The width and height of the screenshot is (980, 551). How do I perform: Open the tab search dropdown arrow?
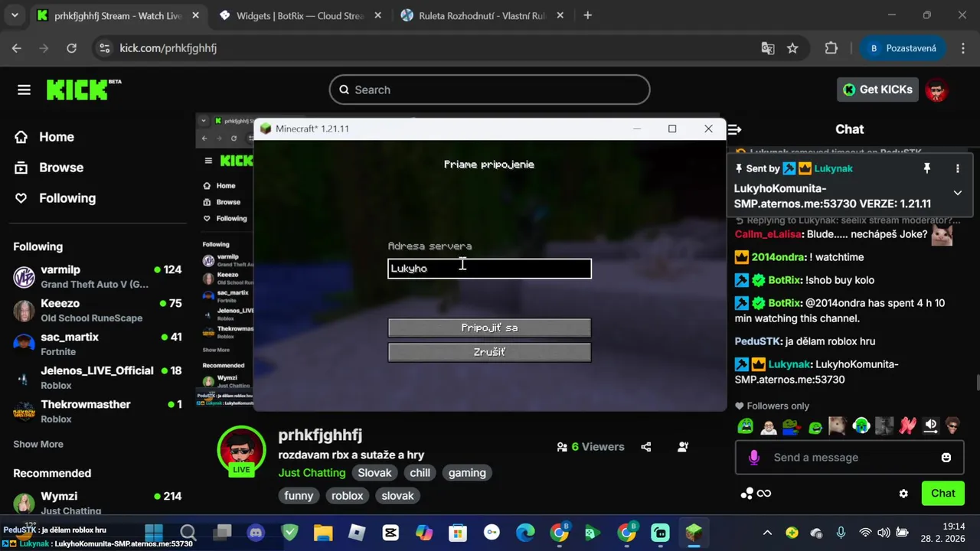15,15
